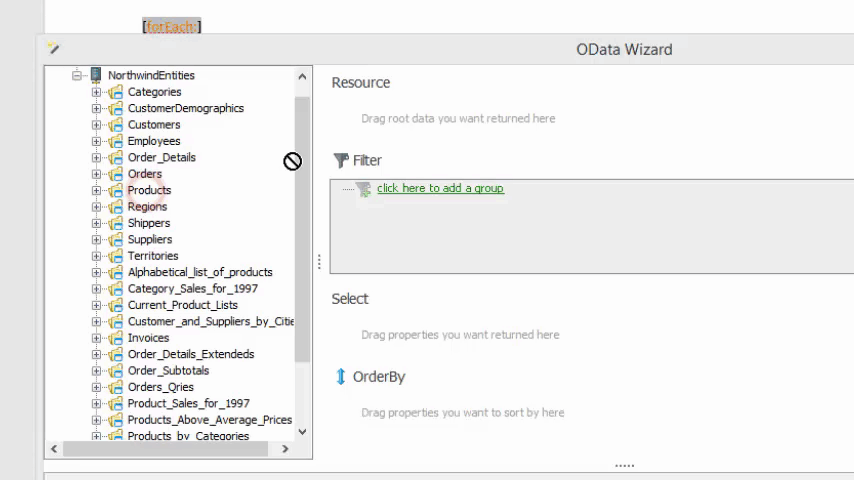
Task: Click the Current_Product_Lists entity set icon
Action: tap(115, 305)
